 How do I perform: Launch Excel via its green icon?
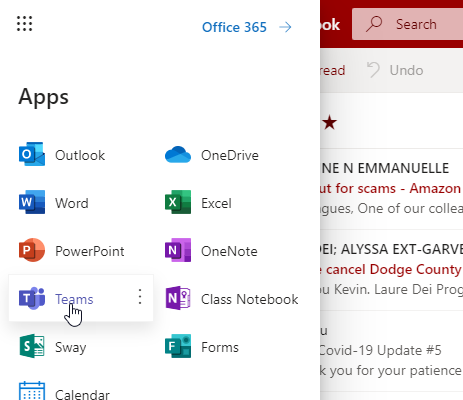[x=178, y=202]
